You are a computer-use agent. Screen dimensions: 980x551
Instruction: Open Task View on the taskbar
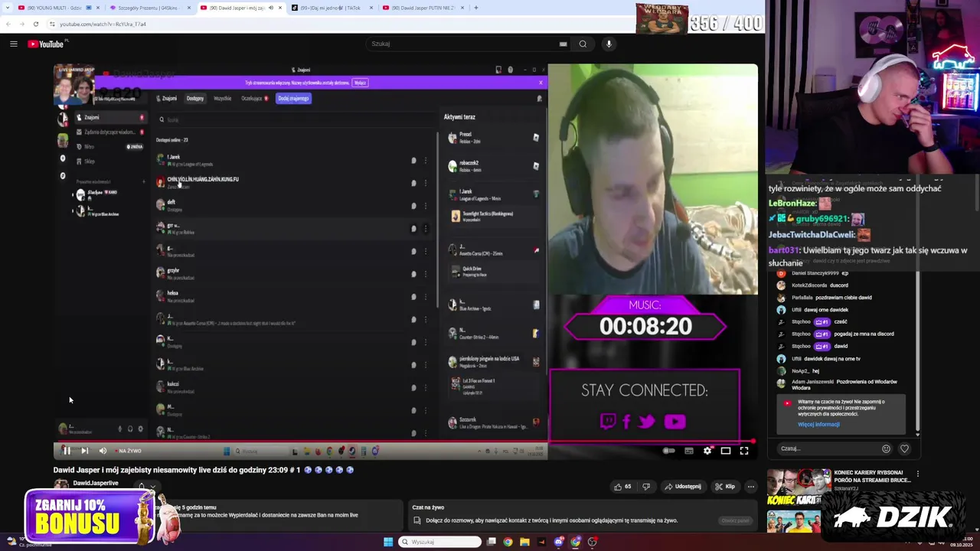491,542
